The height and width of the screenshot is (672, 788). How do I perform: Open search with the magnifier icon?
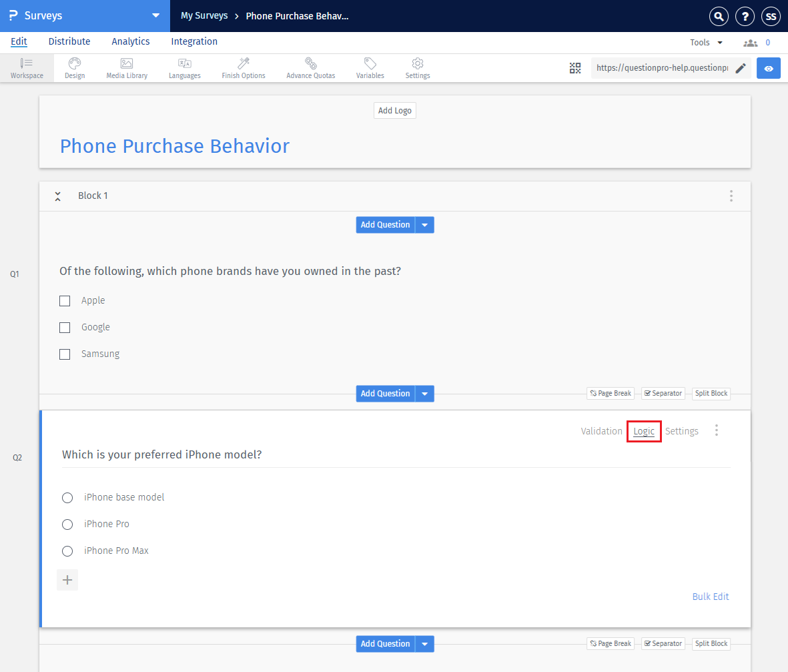(x=719, y=16)
